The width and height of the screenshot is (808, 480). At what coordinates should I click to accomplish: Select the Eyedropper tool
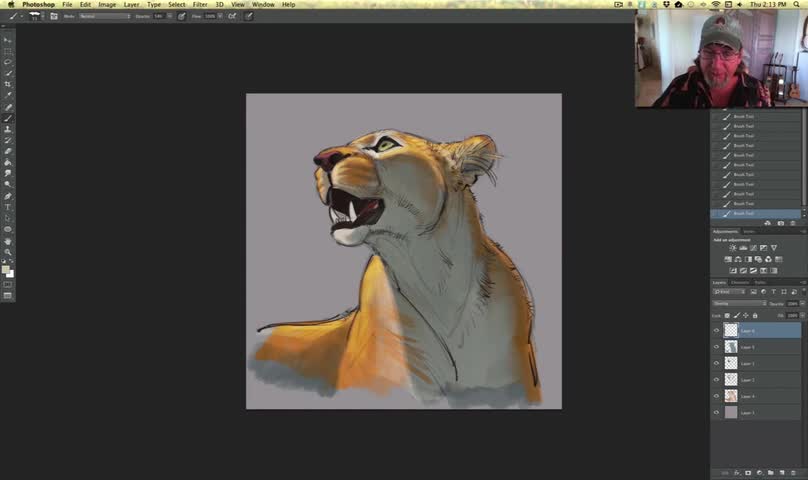[x=8, y=95]
